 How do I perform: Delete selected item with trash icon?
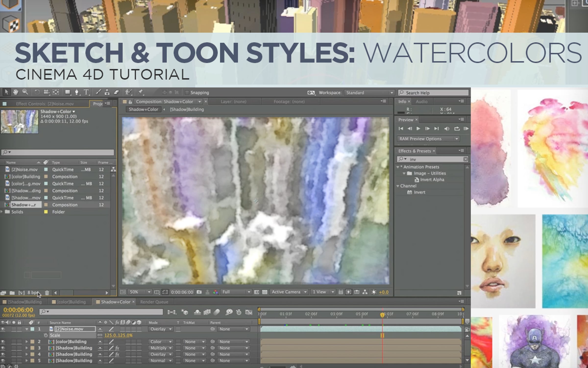point(47,293)
